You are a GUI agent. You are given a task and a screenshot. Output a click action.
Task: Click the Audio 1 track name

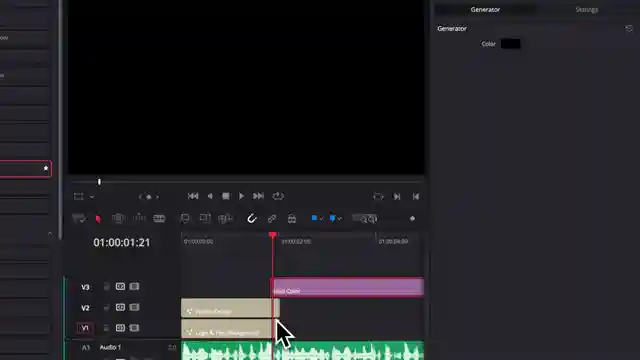point(110,347)
